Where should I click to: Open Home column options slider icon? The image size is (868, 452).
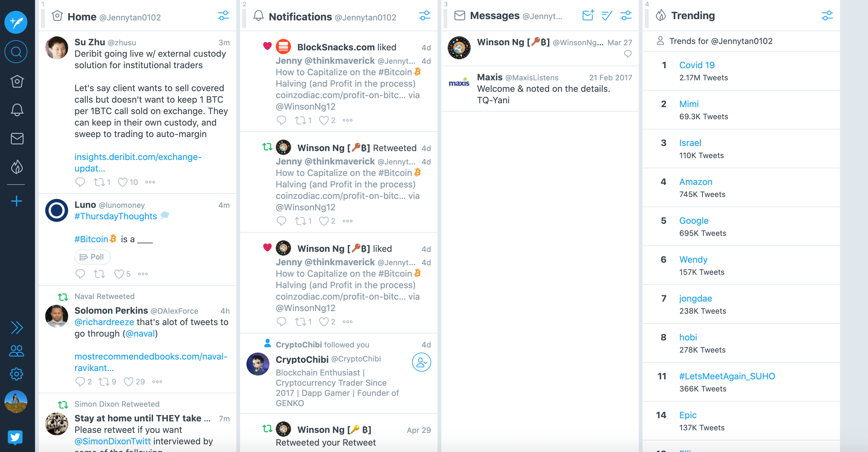coord(224,16)
